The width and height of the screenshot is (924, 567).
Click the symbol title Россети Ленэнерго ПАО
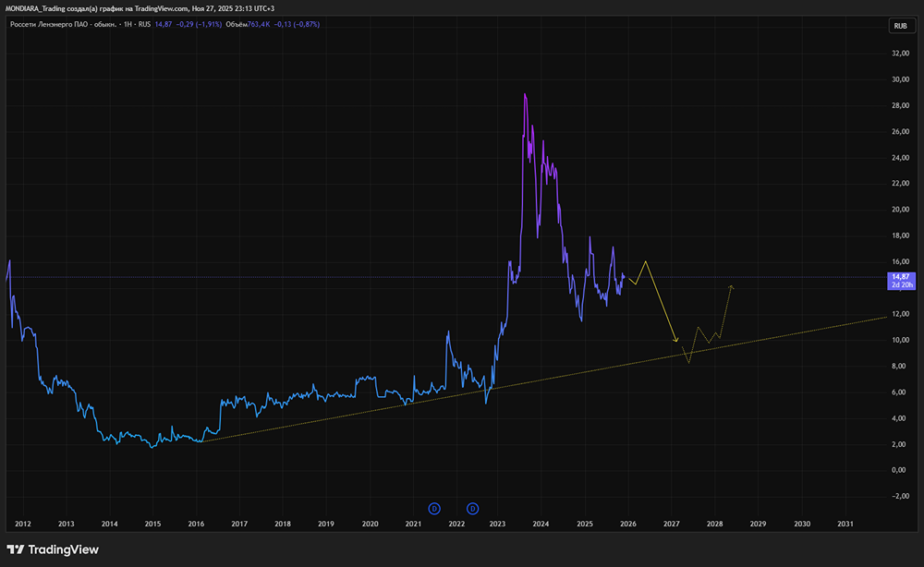click(x=63, y=25)
